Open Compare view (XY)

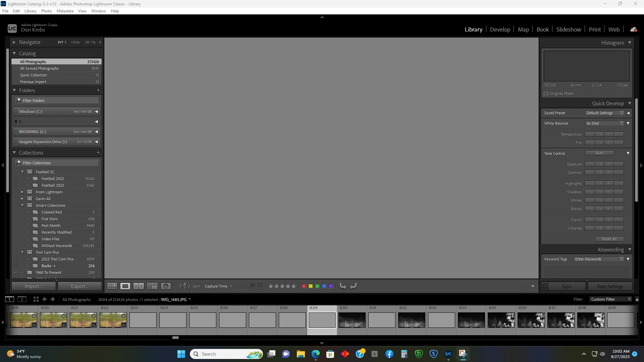click(x=139, y=286)
